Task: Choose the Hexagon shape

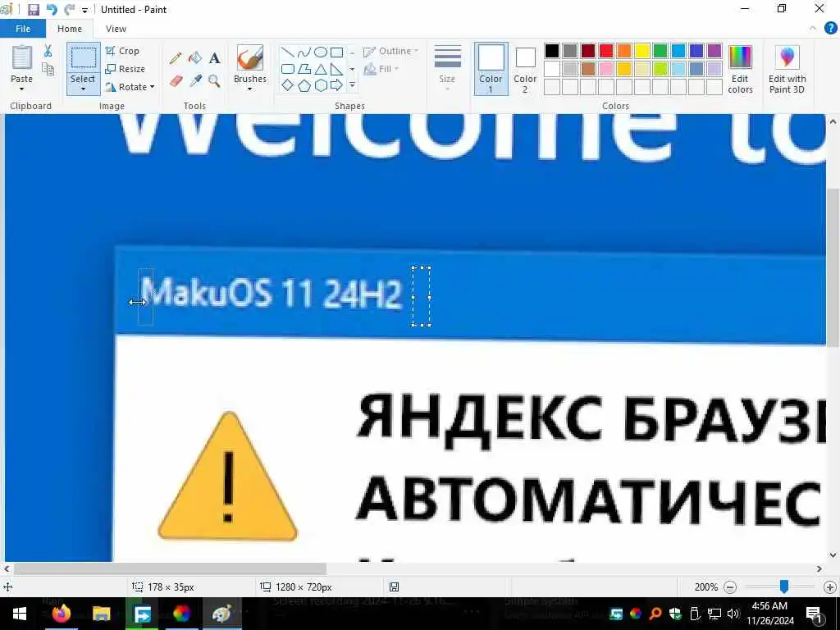Action: [321, 85]
